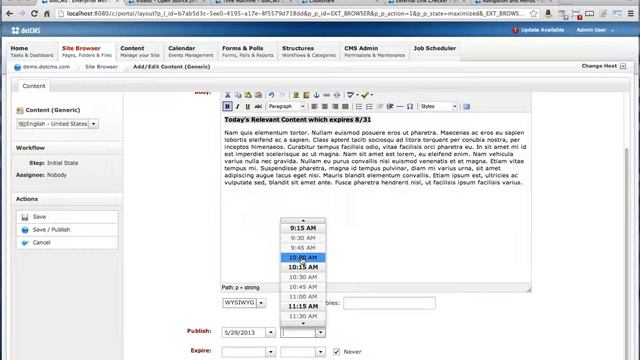Screen dimensions: 640x360
Task: Click the Anchor icon in editor toolbar
Action: pos(316,95)
